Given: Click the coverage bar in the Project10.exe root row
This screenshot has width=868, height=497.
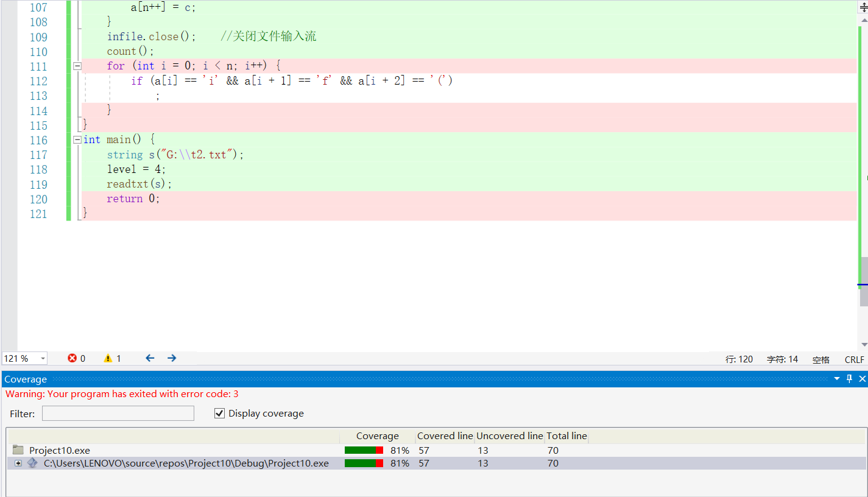Looking at the screenshot, I should pos(364,450).
